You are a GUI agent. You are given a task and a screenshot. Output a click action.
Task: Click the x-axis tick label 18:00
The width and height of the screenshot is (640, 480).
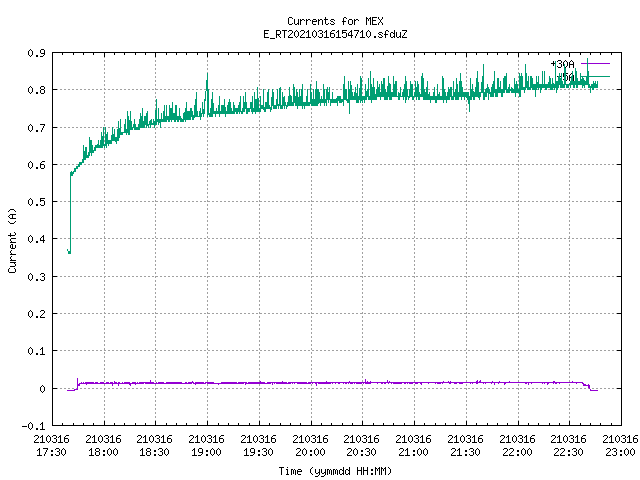coord(103,452)
